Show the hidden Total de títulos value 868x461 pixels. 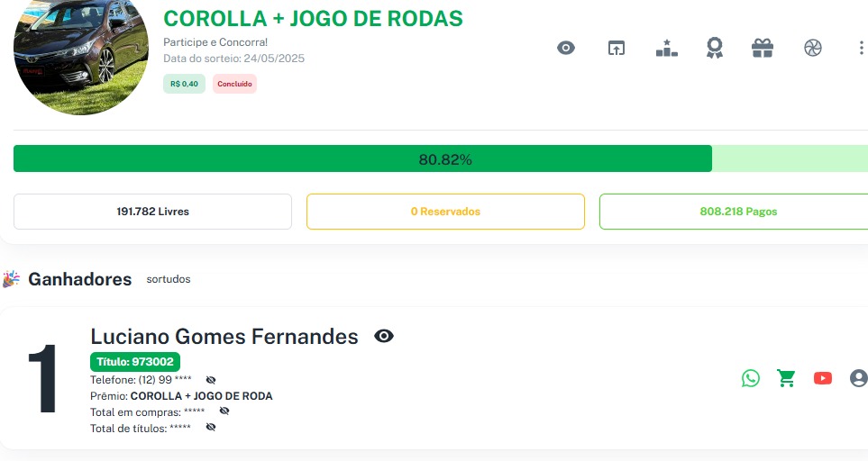[211, 427]
